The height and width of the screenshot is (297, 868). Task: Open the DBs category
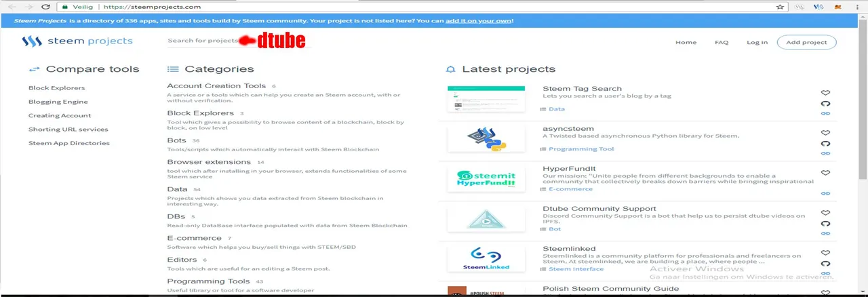tap(176, 216)
